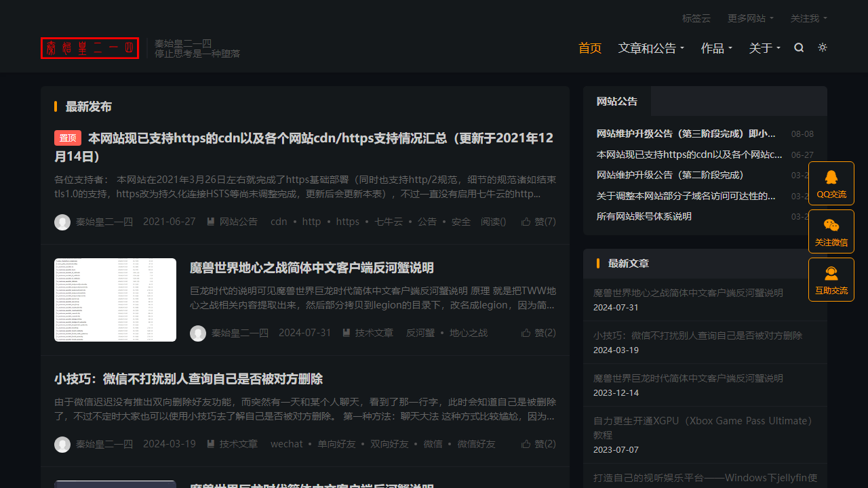Click author name 秦始皇二一四 on 2021-06-27 post
Screen dimensions: 868x488
coord(104,222)
